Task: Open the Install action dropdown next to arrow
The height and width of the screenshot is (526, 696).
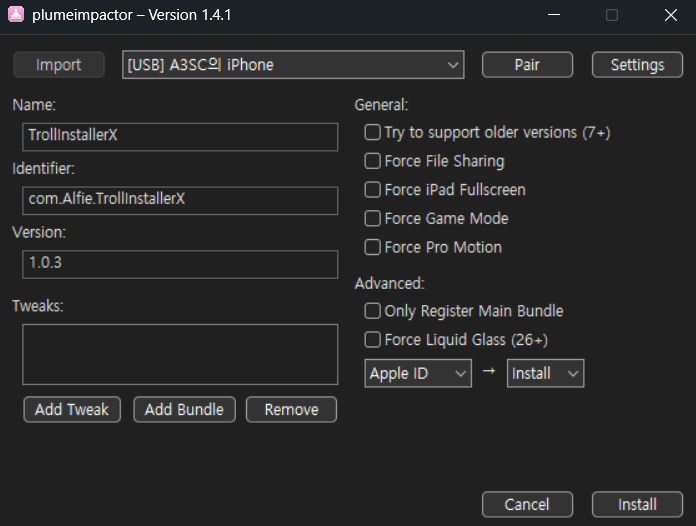Action: pyautogui.click(x=545, y=373)
